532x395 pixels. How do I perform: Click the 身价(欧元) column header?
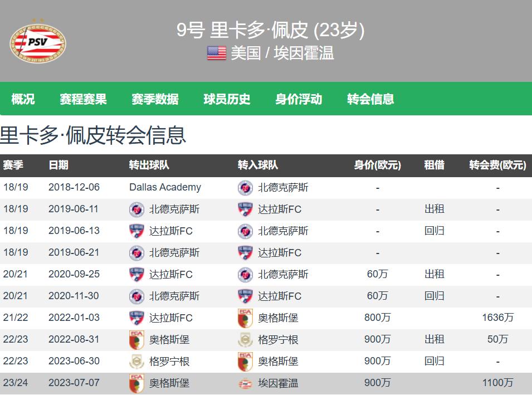point(377,165)
